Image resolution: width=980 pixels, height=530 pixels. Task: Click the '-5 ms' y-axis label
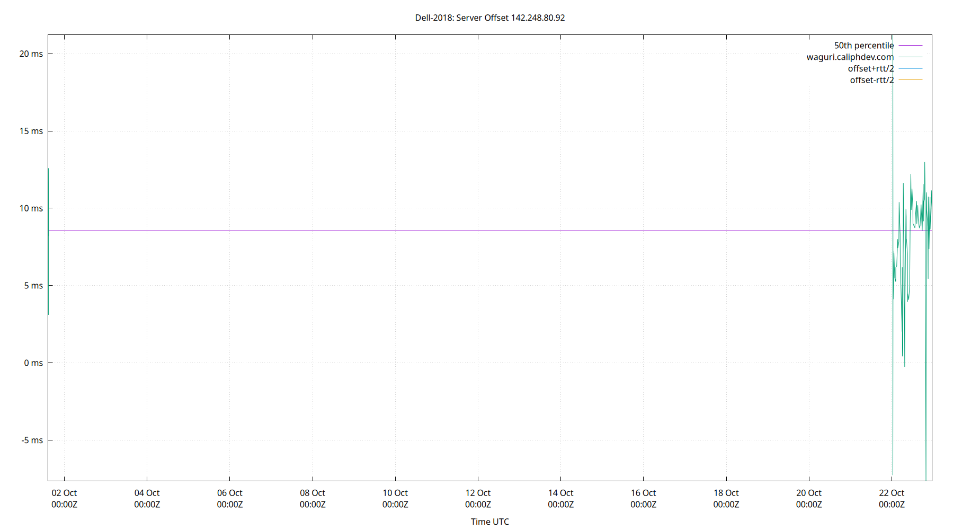click(x=32, y=440)
